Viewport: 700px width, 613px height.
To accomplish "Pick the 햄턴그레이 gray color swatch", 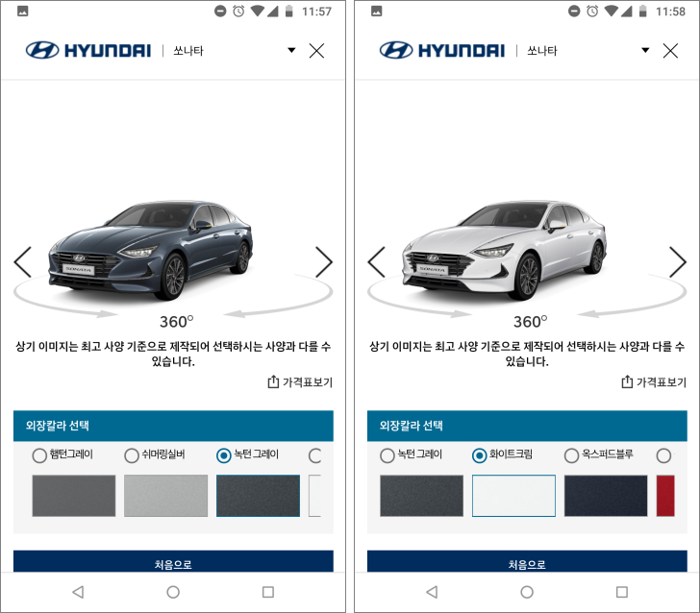I will [74, 496].
